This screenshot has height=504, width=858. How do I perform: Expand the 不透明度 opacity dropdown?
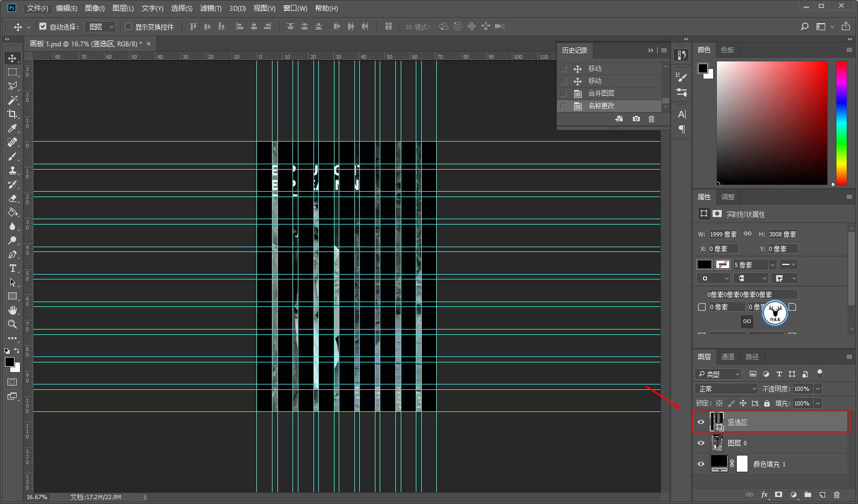(x=818, y=389)
